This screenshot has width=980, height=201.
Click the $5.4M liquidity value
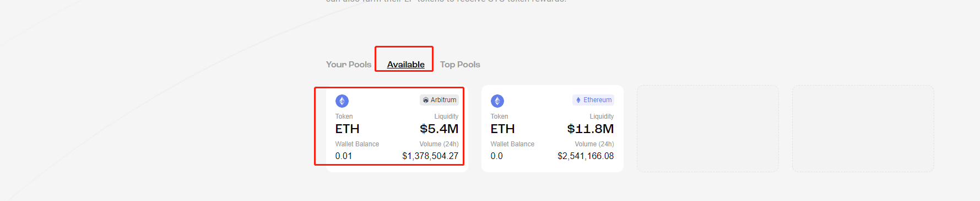[439, 129]
